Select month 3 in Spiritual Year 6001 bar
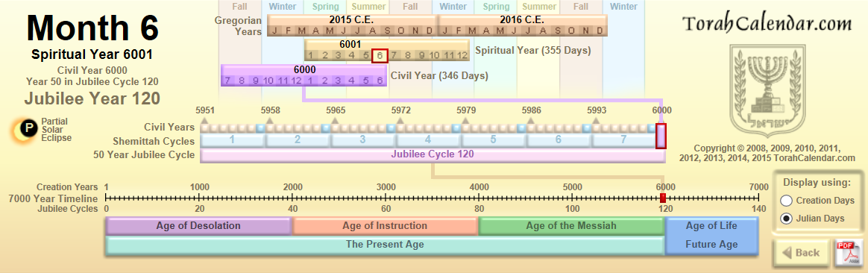The height and width of the screenshot is (273, 868). pyautogui.click(x=339, y=54)
